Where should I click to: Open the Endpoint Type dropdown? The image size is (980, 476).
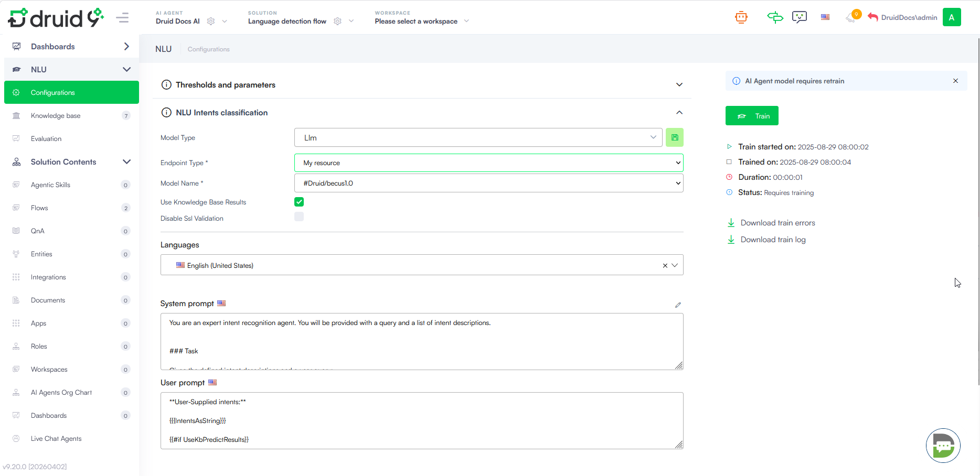488,163
